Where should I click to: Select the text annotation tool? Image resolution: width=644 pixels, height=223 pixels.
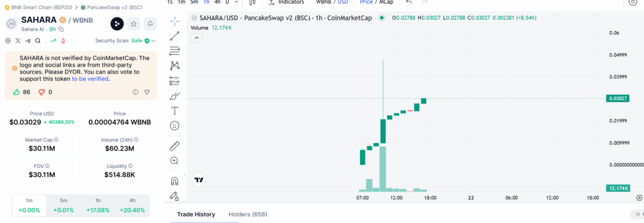coord(174,111)
